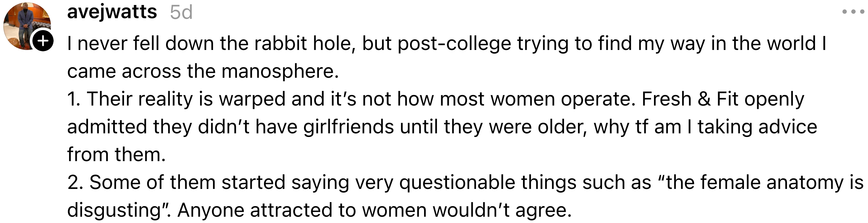Click the word "questionable" in the comment
This screenshot has width=868, height=223.
(x=457, y=182)
